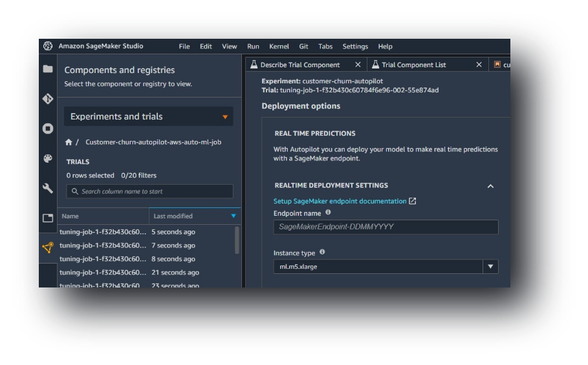Click external link icon beside endpoint documentation
Screen dimensions: 588x365
pyautogui.click(x=413, y=201)
